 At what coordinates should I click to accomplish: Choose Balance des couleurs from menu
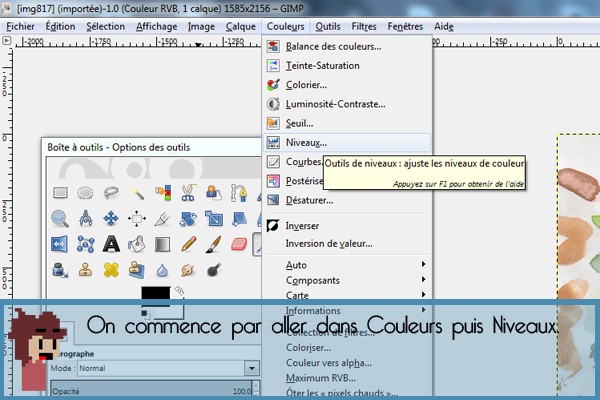[347, 46]
